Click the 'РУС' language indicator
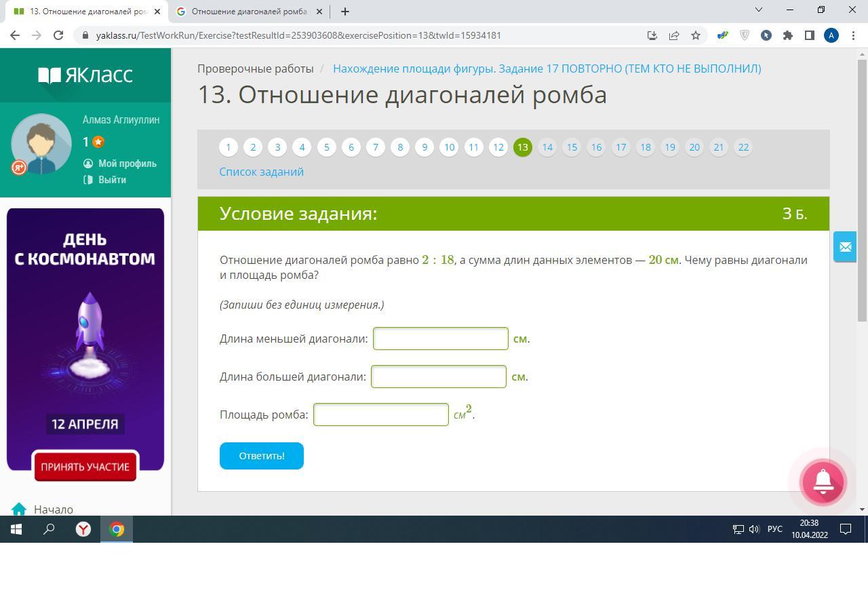Image resolution: width=868 pixels, height=595 pixels. click(x=775, y=529)
